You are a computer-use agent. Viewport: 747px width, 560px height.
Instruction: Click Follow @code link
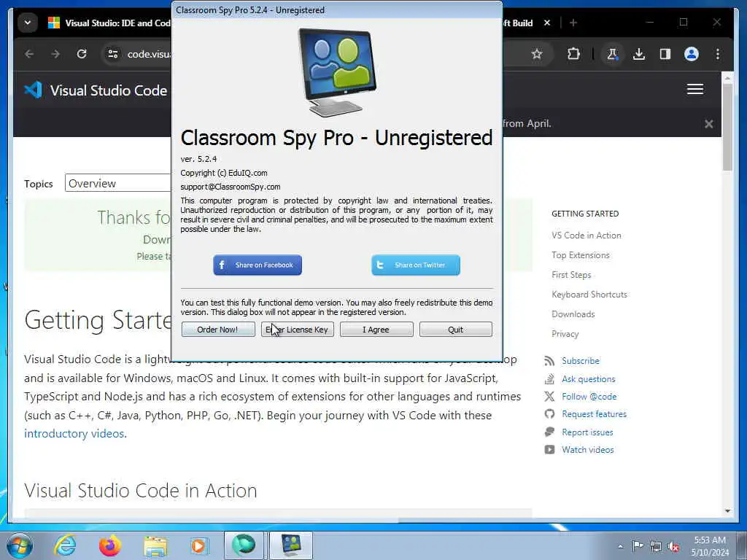pos(589,397)
